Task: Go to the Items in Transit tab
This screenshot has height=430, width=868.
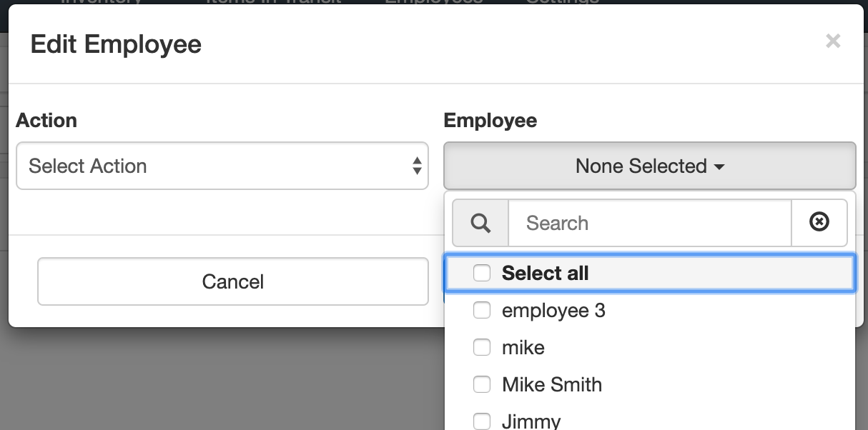Action: point(273,2)
